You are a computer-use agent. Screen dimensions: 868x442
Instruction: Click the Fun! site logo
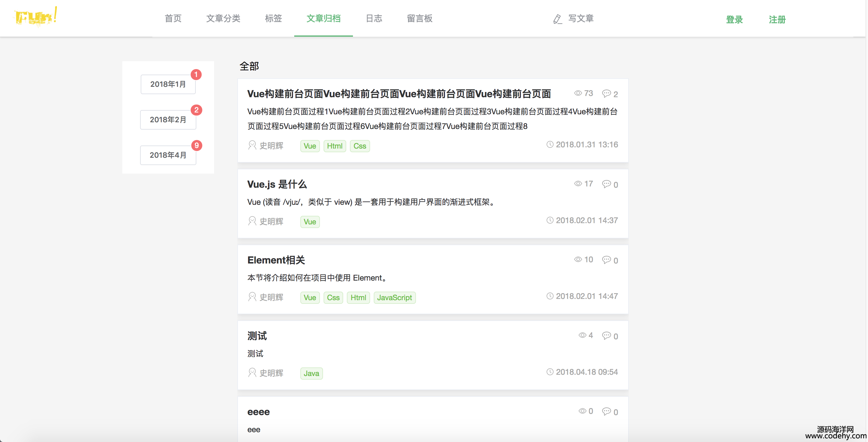click(x=36, y=17)
